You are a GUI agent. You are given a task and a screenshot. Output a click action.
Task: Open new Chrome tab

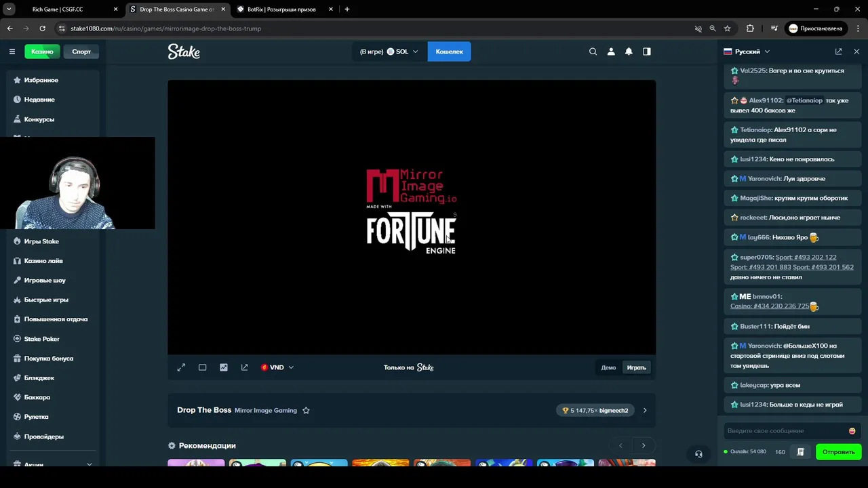point(347,9)
